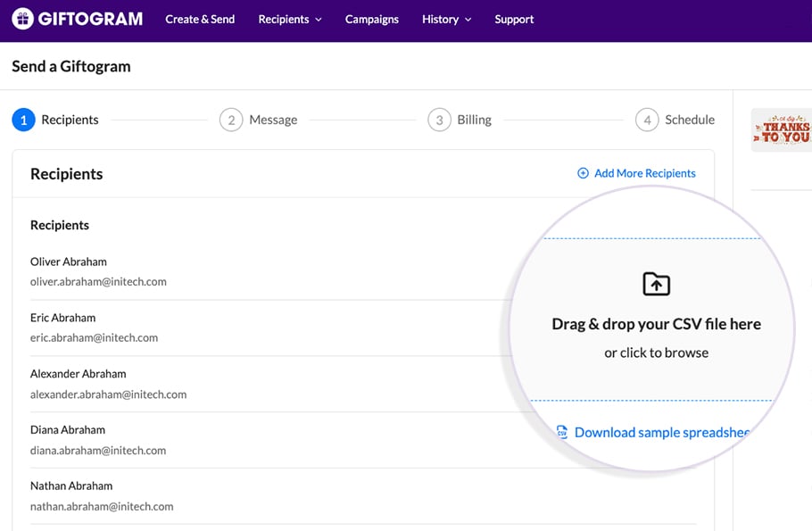The width and height of the screenshot is (812, 531).
Task: Go to the Support page
Action: pos(514,19)
